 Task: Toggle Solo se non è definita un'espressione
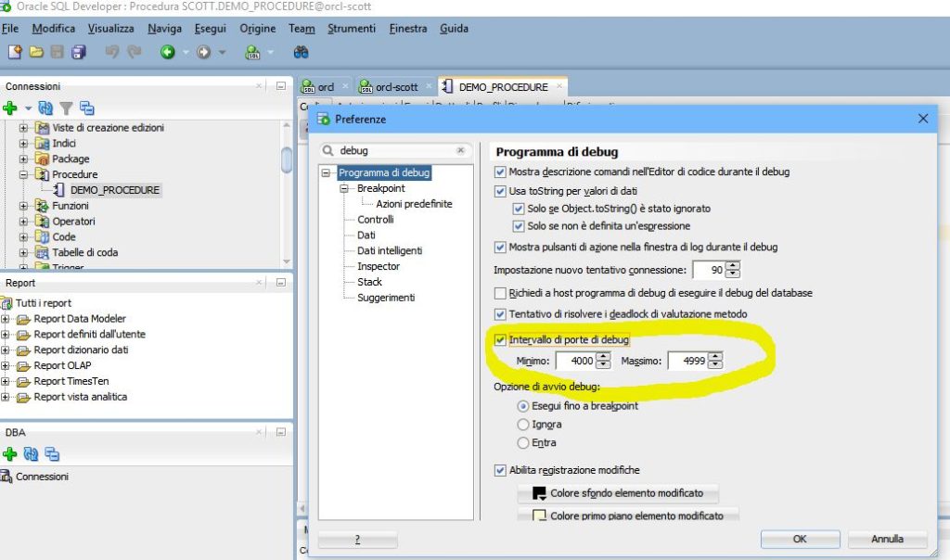click(518, 226)
